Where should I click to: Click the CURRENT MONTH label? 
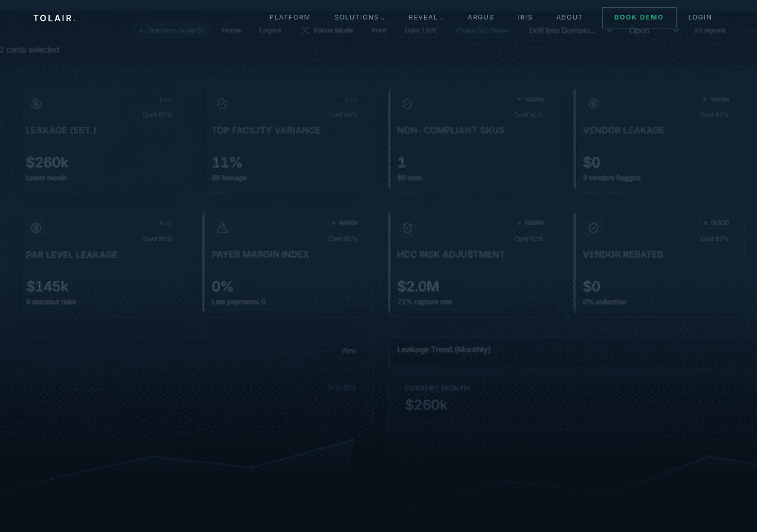coord(436,388)
